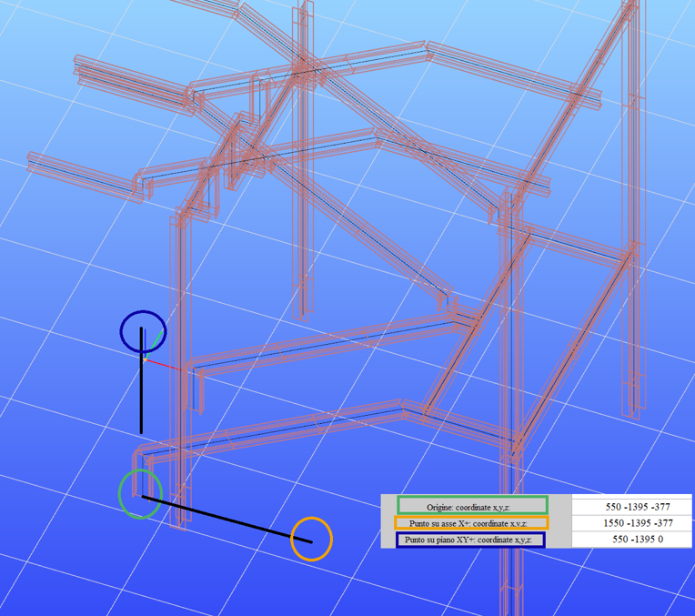Click the XY+ plane point field 550 -1395 0
Image resolution: width=695 pixels, height=616 pixels.
631,540
